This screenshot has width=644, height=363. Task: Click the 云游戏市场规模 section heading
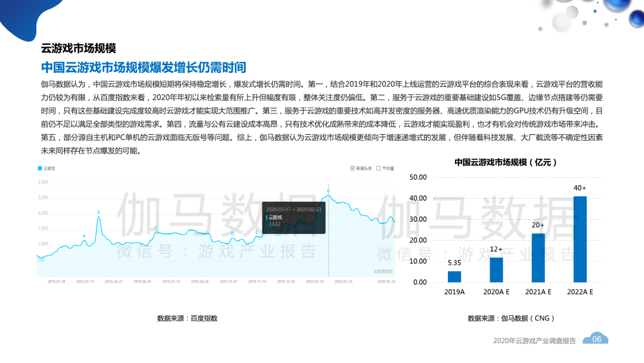(78, 48)
